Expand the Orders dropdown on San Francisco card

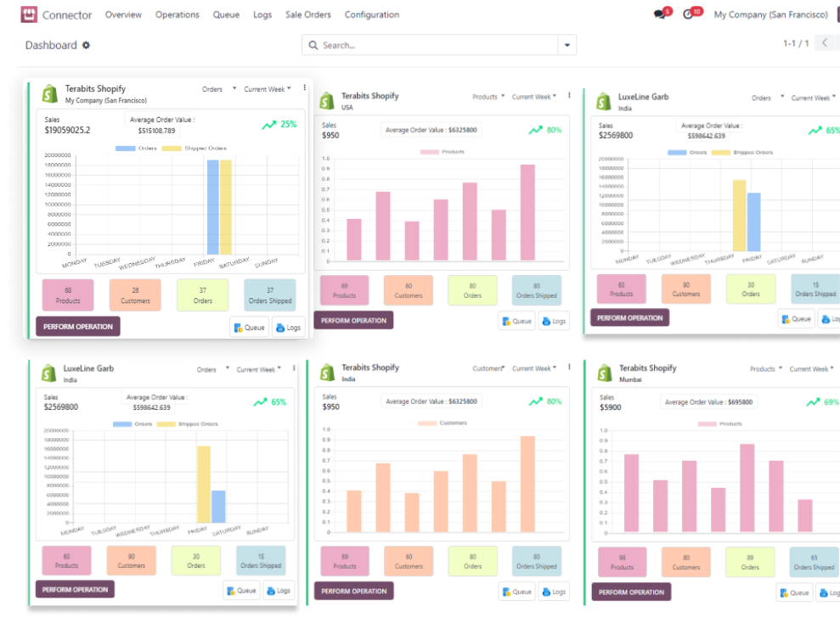(218, 89)
